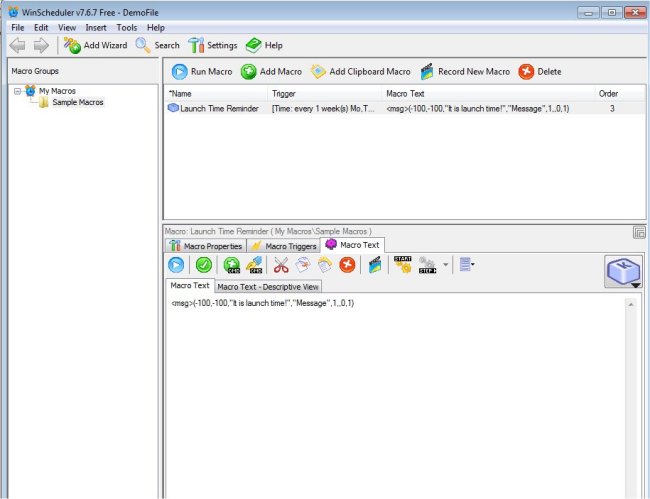The image size is (650, 499).
Task: Click the clapperboard record icon in editor
Action: 375,265
